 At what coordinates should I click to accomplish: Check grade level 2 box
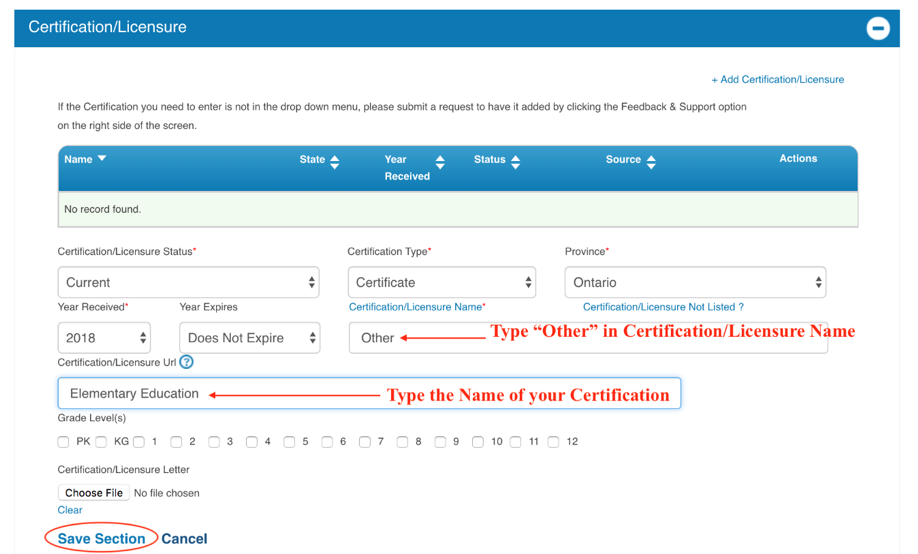176,442
